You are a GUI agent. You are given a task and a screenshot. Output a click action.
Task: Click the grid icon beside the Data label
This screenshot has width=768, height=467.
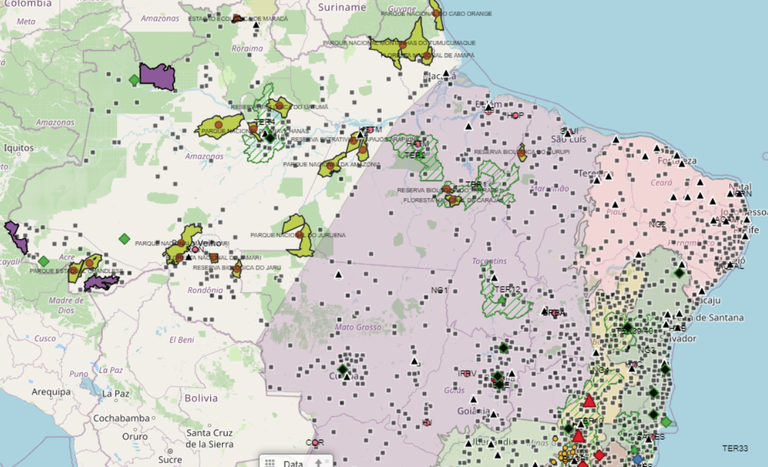[270, 463]
